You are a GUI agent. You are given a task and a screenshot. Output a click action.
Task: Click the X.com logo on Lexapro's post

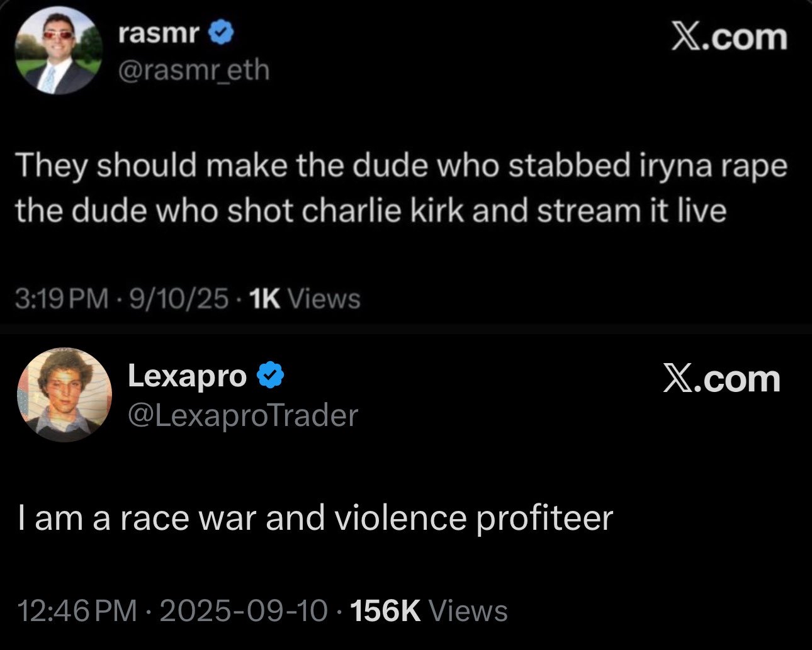coord(721,379)
